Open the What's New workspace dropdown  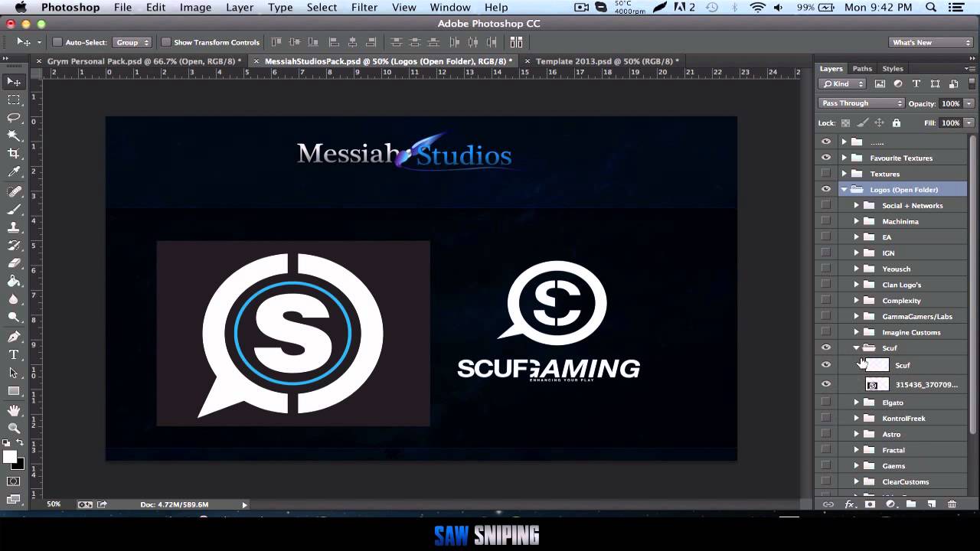[931, 42]
